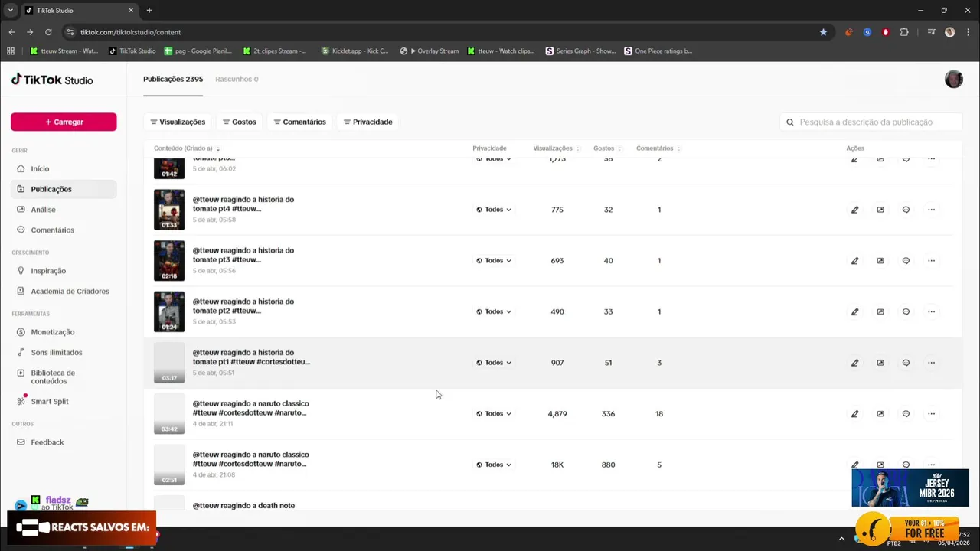Edit the tomate pt4 video post
The height and width of the screenshot is (551, 980).
[x=854, y=210]
